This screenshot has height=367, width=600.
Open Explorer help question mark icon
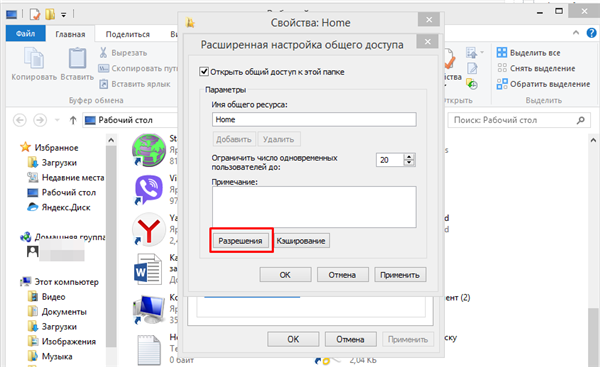[591, 33]
